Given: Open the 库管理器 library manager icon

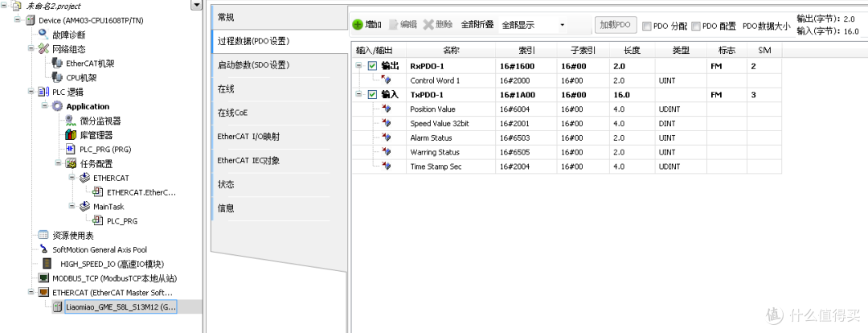Looking at the screenshot, I should (x=70, y=134).
